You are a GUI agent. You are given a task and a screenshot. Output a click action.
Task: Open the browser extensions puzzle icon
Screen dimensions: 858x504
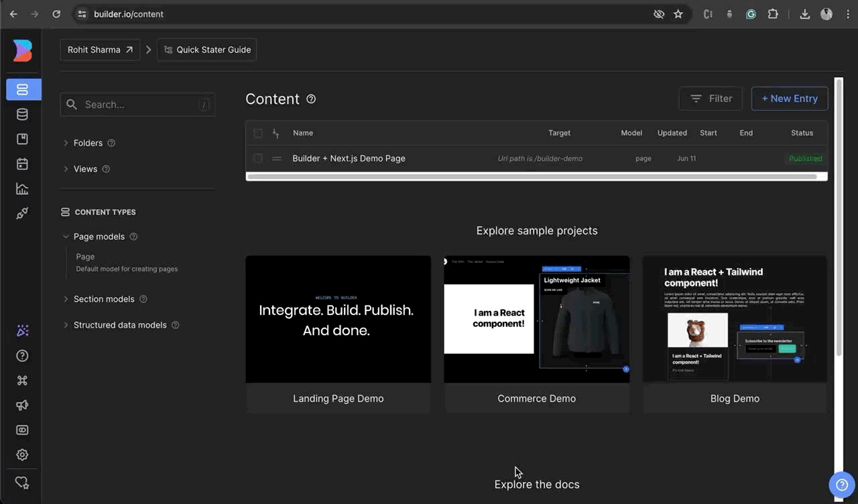(773, 14)
